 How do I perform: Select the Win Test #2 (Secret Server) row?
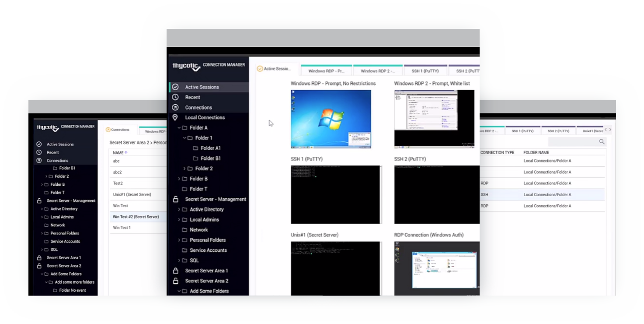tap(136, 217)
